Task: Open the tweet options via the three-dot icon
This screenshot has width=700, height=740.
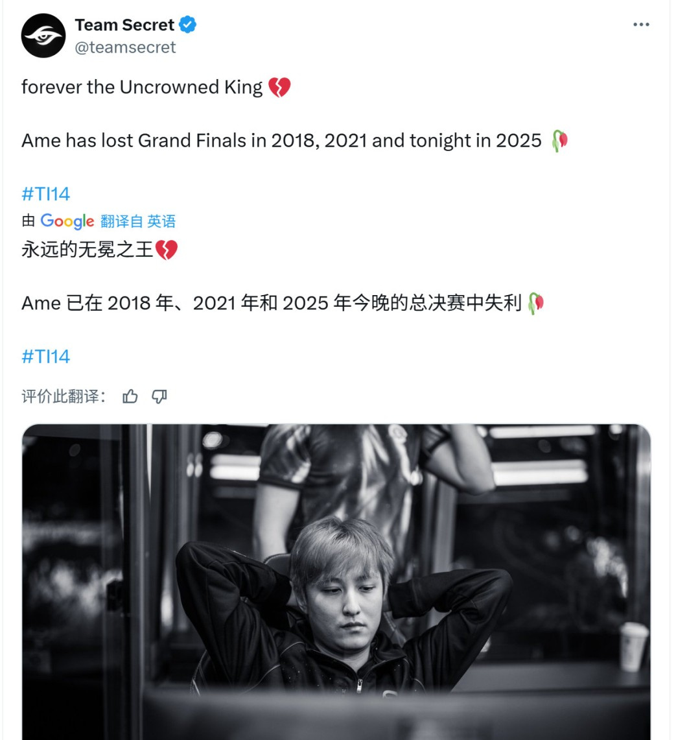Action: pos(641,24)
